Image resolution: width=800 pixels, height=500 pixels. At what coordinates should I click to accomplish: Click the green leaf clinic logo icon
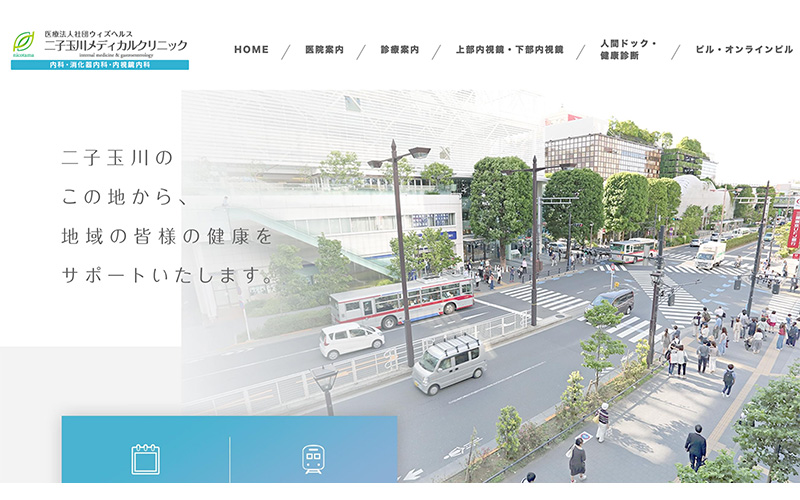[23, 43]
